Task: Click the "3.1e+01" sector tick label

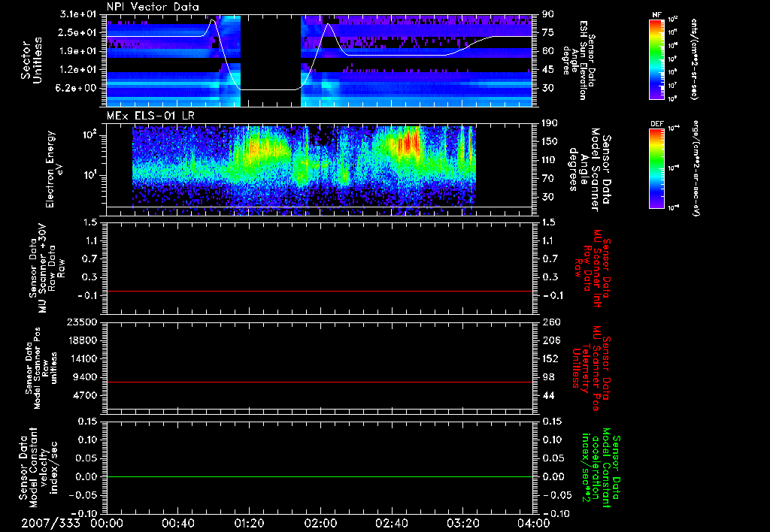Action: click(78, 14)
